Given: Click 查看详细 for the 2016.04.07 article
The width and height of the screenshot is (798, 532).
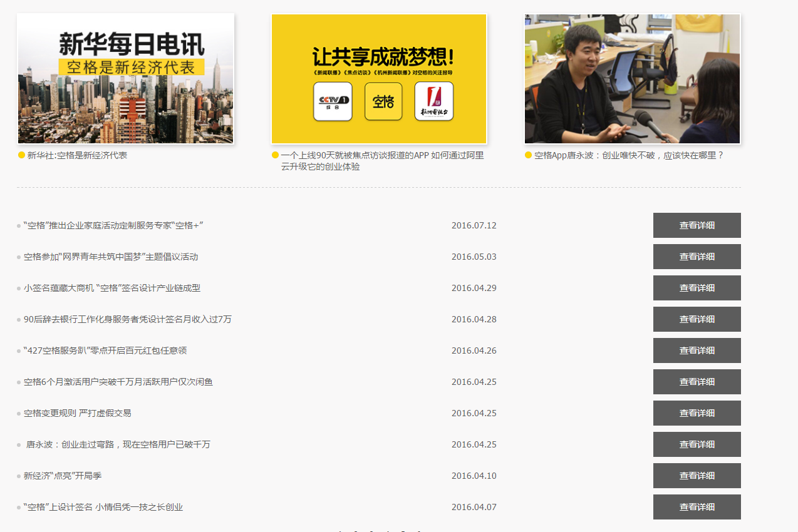Looking at the screenshot, I should click(697, 507).
